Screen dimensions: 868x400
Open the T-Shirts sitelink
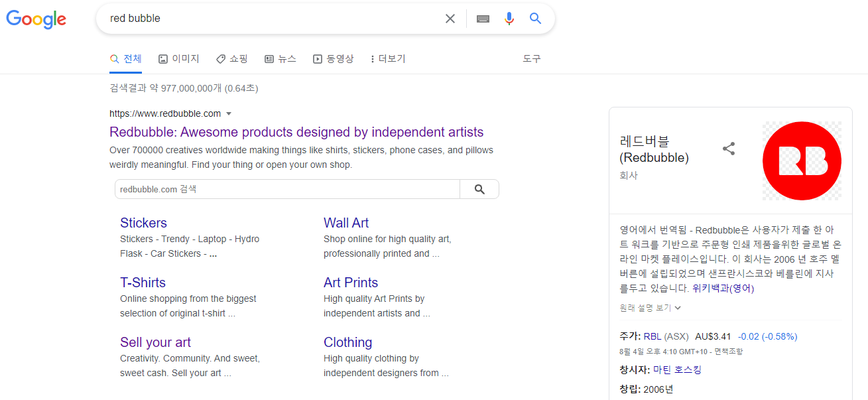tap(143, 283)
